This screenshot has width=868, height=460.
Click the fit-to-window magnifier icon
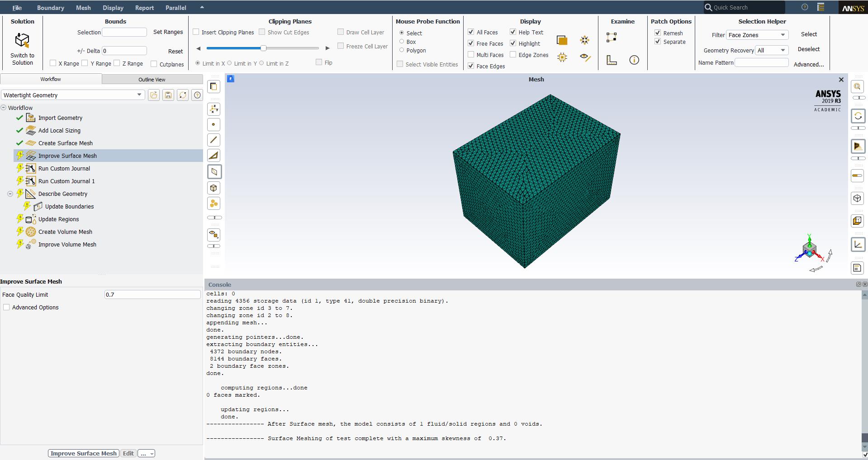tap(858, 87)
